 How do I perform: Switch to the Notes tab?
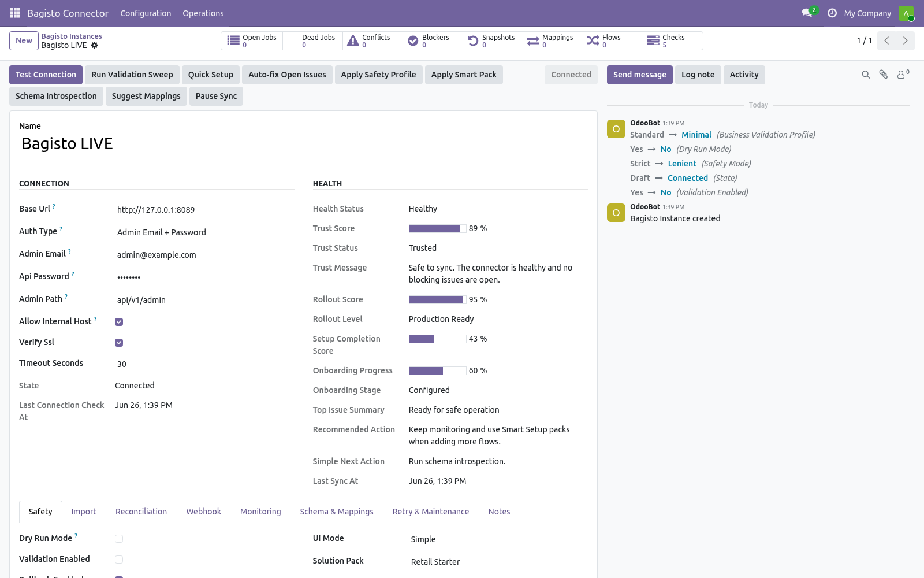(499, 512)
